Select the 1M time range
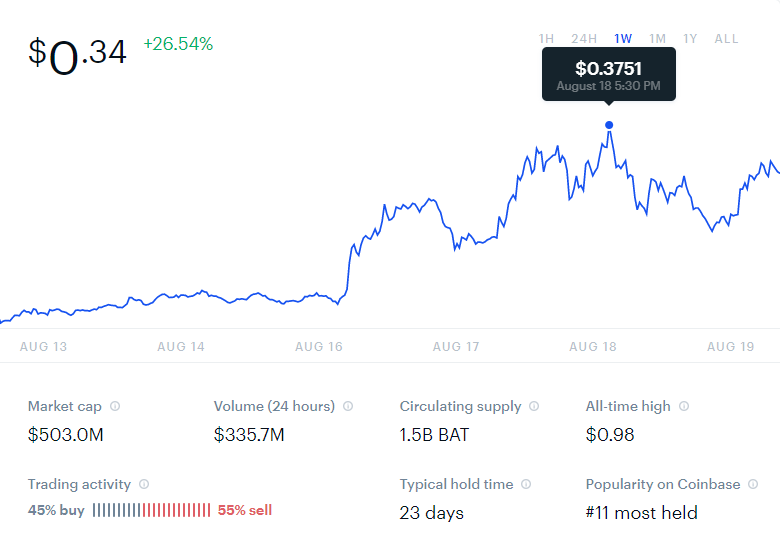 point(658,39)
